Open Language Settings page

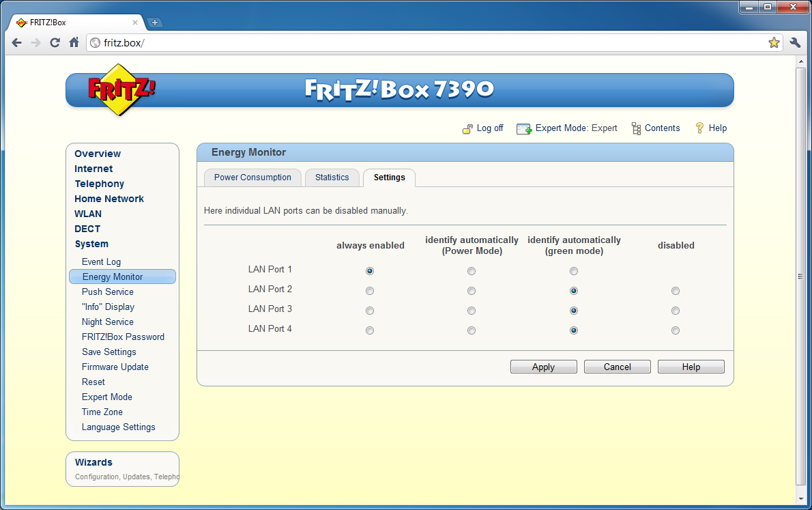(x=118, y=427)
